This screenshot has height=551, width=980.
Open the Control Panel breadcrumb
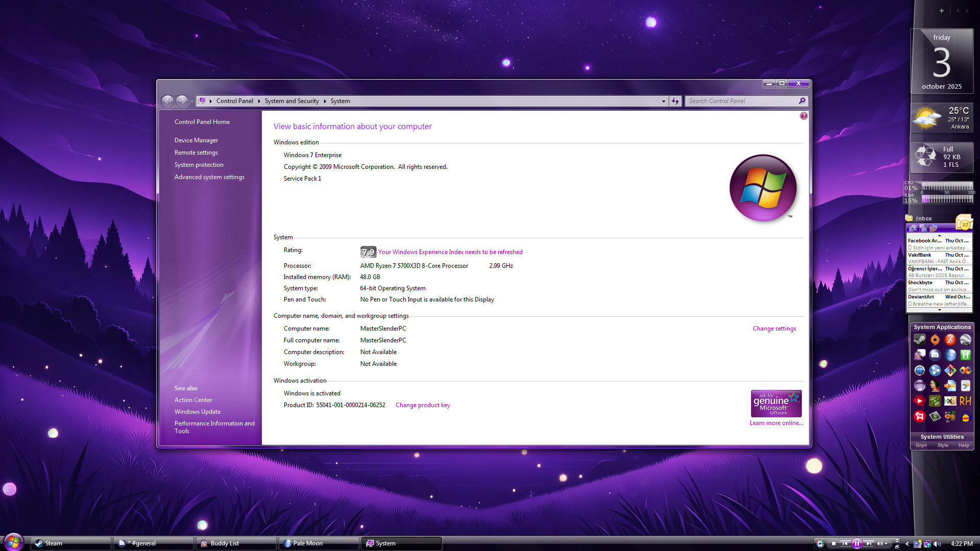coord(234,101)
